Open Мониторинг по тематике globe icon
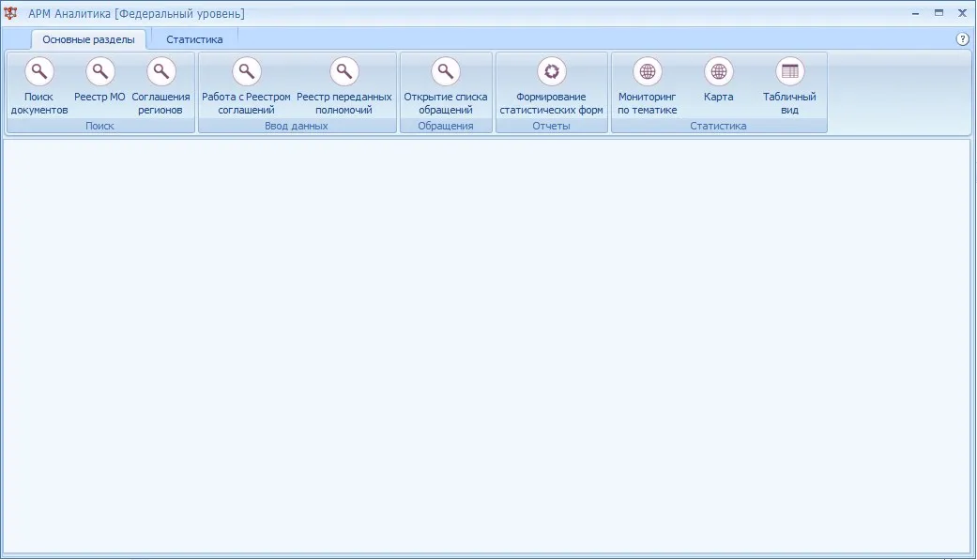The image size is (977, 560). (x=648, y=71)
